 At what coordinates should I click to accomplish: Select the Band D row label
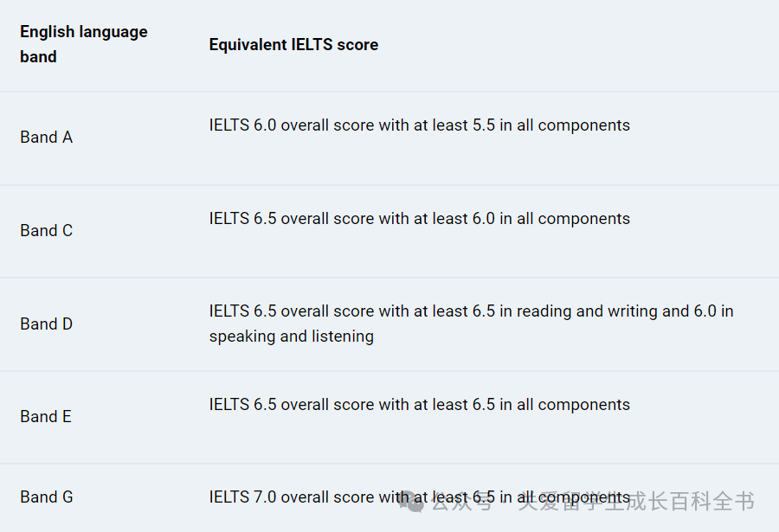click(46, 324)
